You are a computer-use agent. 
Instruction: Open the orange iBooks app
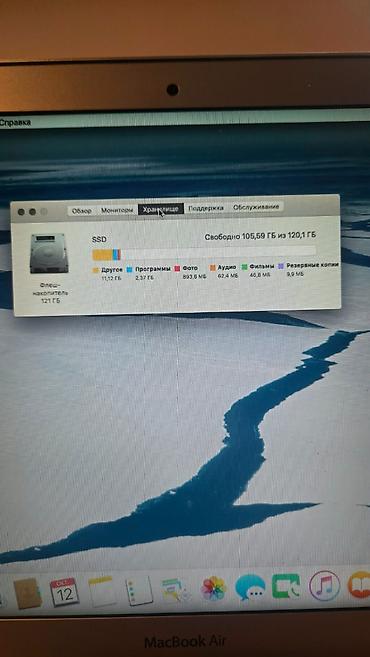click(x=360, y=584)
